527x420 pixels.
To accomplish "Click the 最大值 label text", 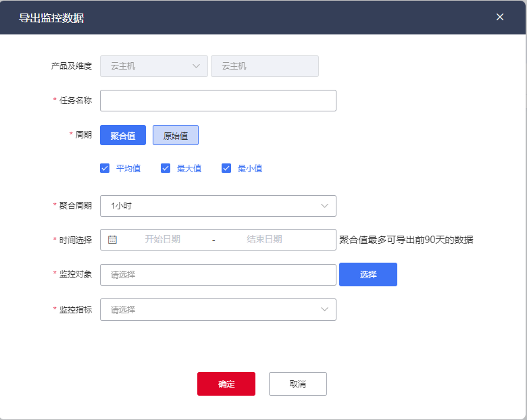I will [x=189, y=168].
